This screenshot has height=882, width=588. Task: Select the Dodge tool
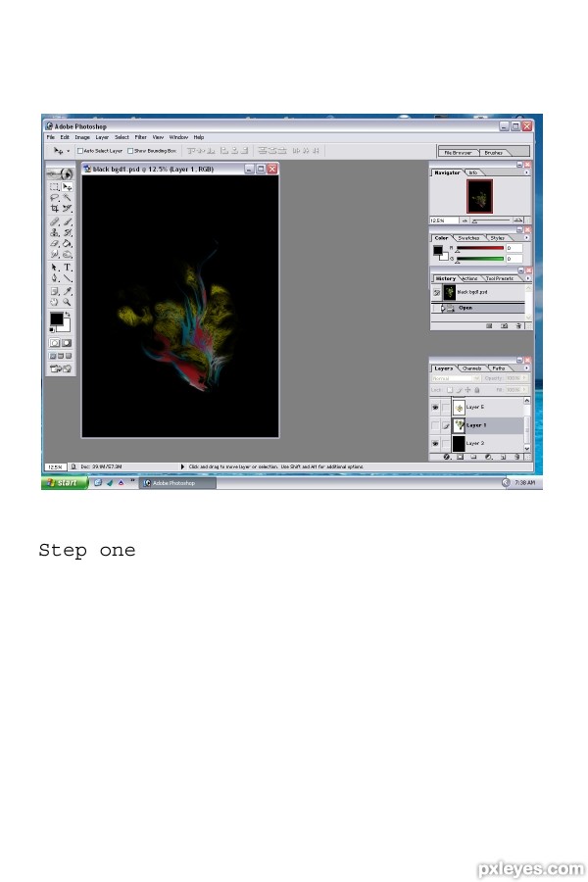coord(67,254)
